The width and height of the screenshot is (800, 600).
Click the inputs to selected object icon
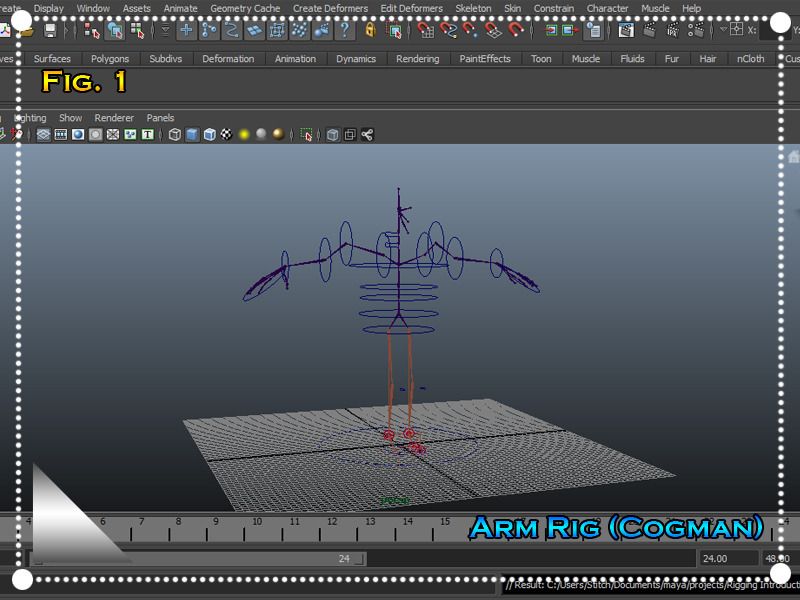[551, 31]
